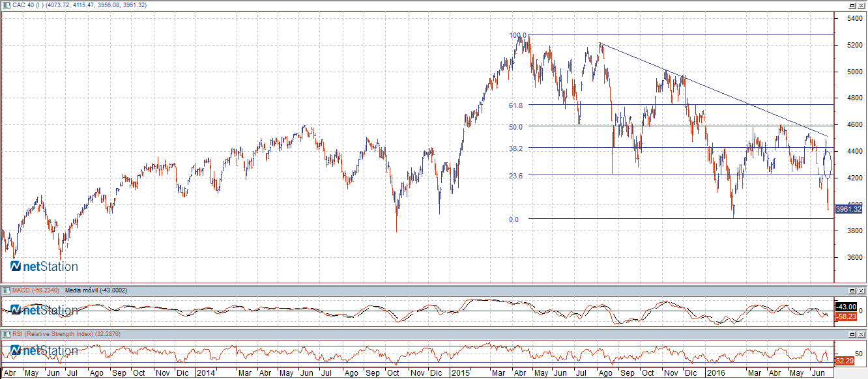Select the Media móvil (-43.0002) label
The height and width of the screenshot is (379, 868).
tap(96, 290)
